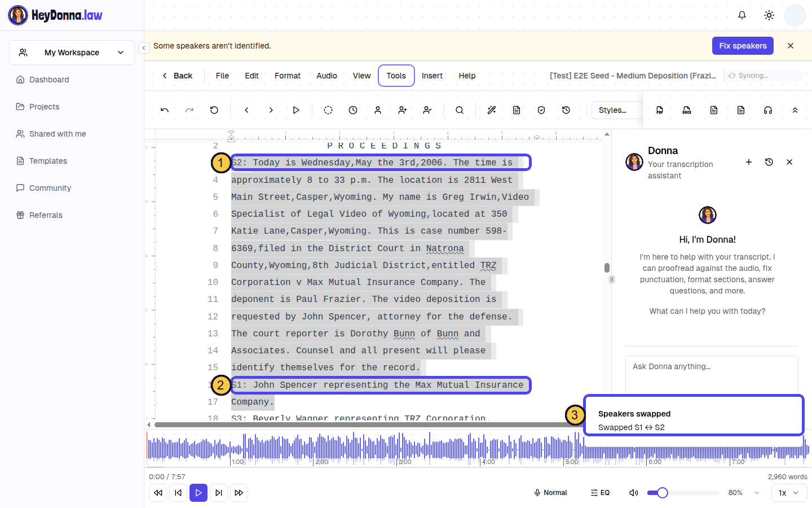Toggle light/dark theme sun icon

769,15
